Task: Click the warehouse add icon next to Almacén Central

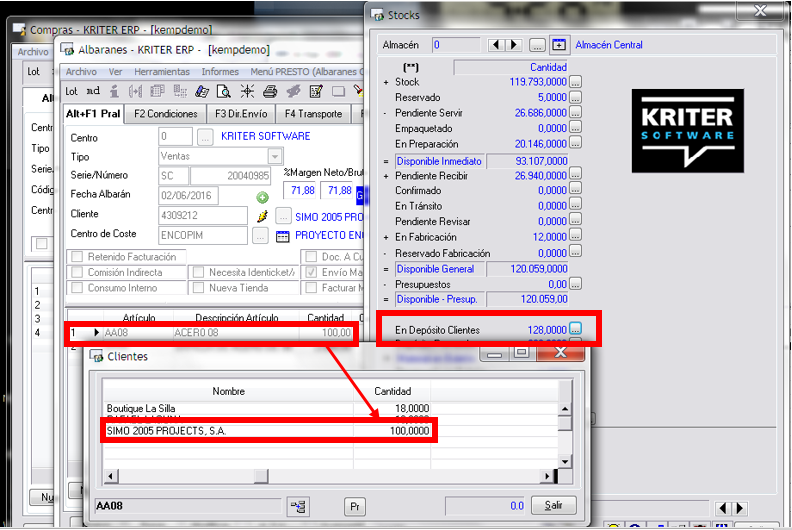Action: (559, 45)
